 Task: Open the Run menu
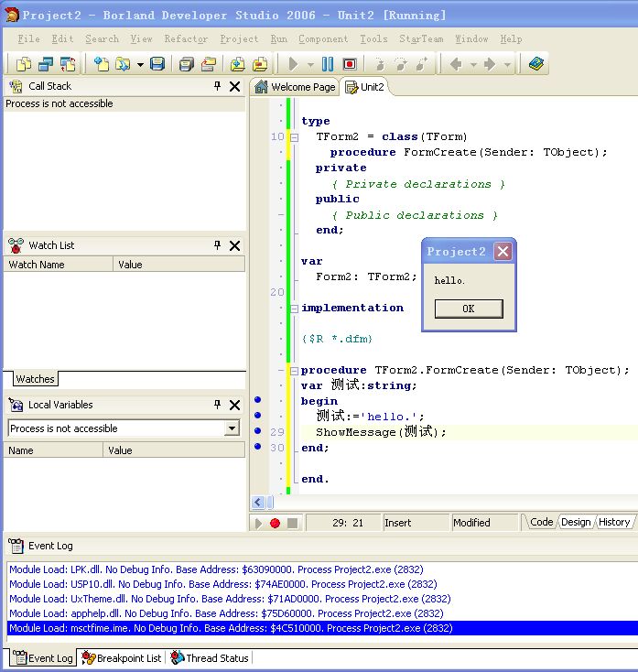(x=278, y=39)
